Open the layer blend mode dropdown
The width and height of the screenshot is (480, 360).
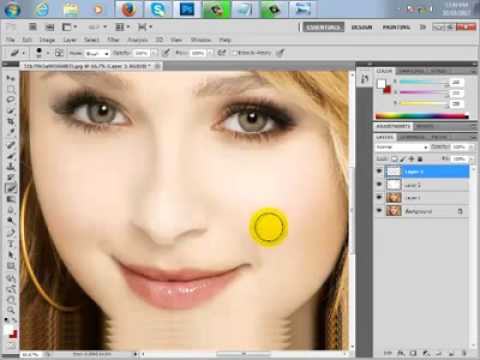[401, 147]
